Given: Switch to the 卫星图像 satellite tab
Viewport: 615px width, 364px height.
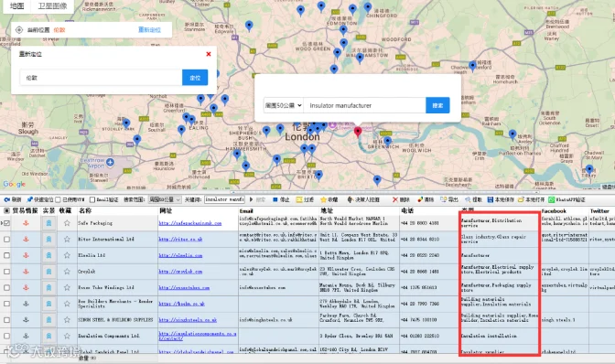Looking at the screenshot, I should [x=52, y=5].
